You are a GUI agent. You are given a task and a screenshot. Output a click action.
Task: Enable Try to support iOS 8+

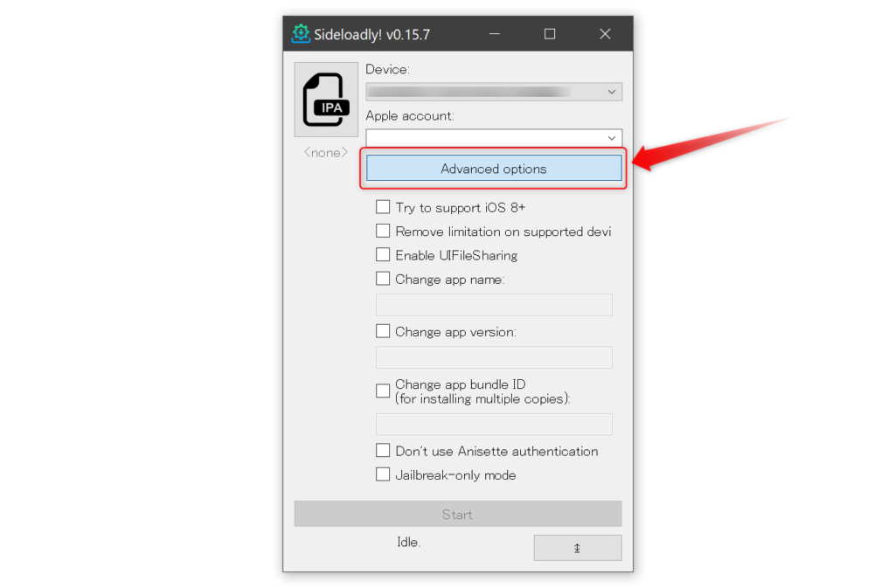pos(383,207)
